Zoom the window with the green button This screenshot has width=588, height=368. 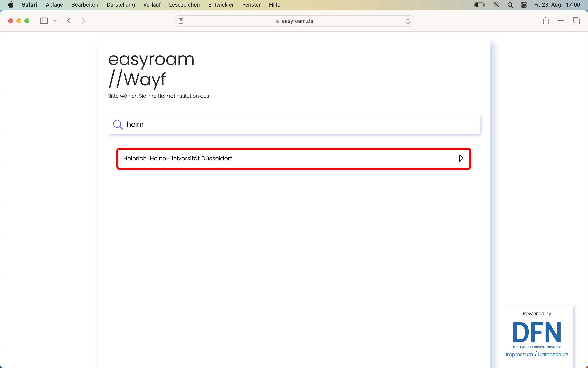(27, 21)
